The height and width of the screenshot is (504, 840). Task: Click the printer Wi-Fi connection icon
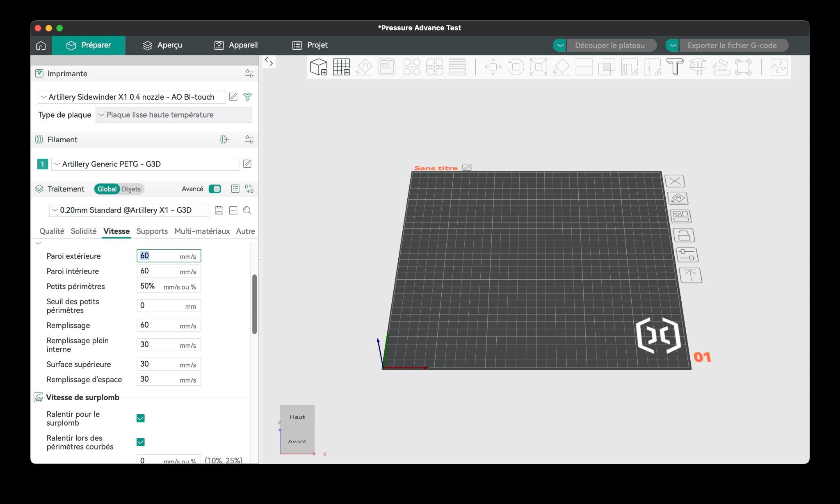[x=247, y=97]
